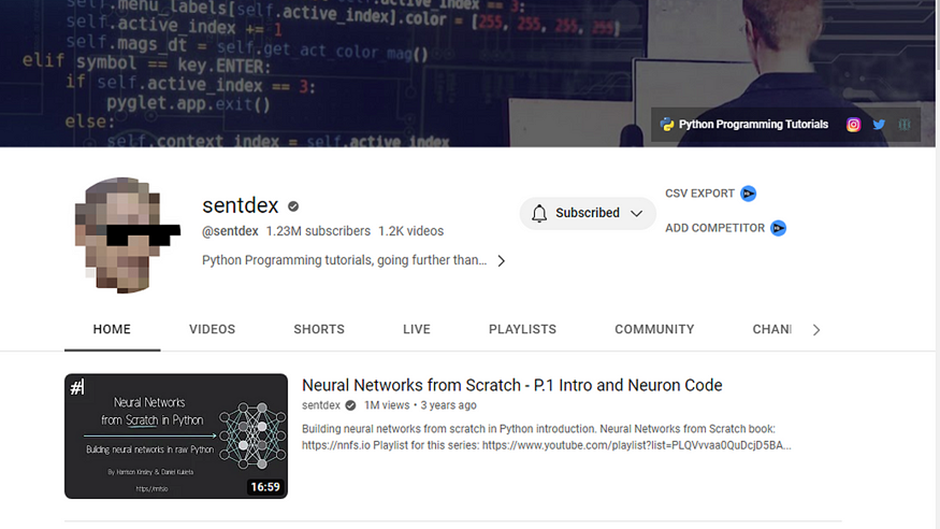Click the arrow to show more tabs
The width and height of the screenshot is (940, 529).
pyautogui.click(x=816, y=330)
